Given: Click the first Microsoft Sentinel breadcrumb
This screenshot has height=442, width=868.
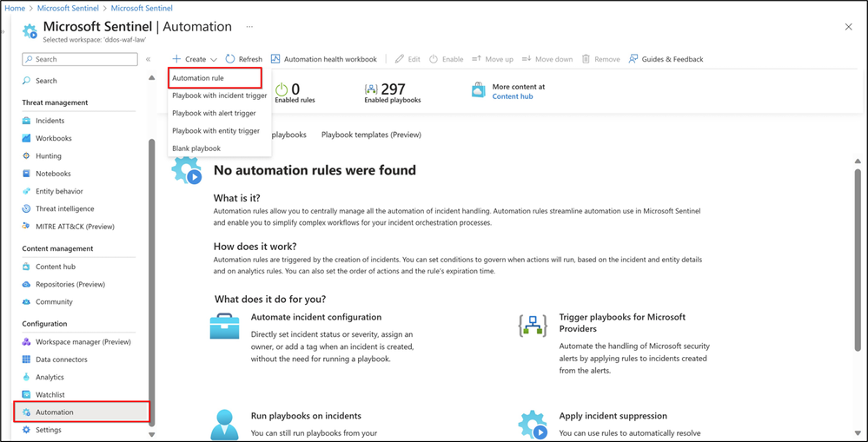Looking at the screenshot, I should (69, 9).
